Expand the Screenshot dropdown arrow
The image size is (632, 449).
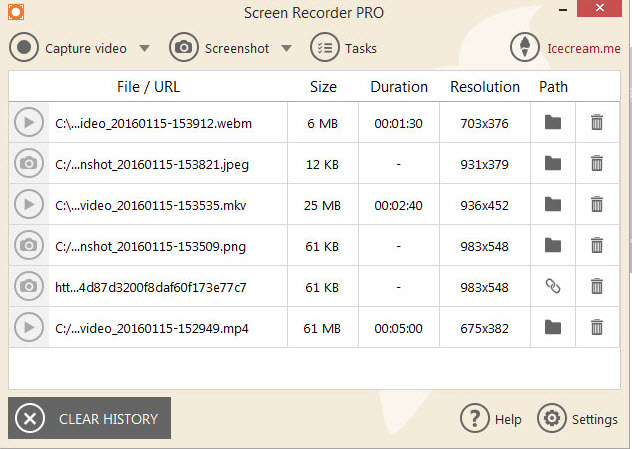click(287, 48)
